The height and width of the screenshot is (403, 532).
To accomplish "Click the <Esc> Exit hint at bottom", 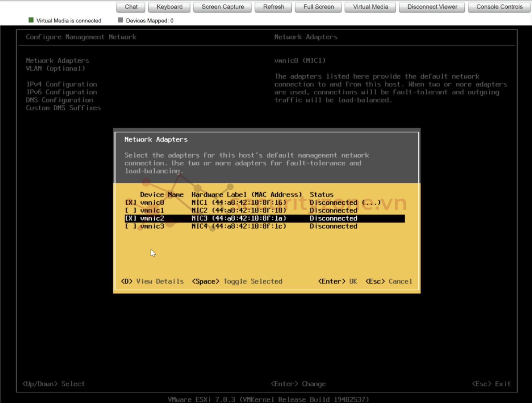I will point(491,384).
